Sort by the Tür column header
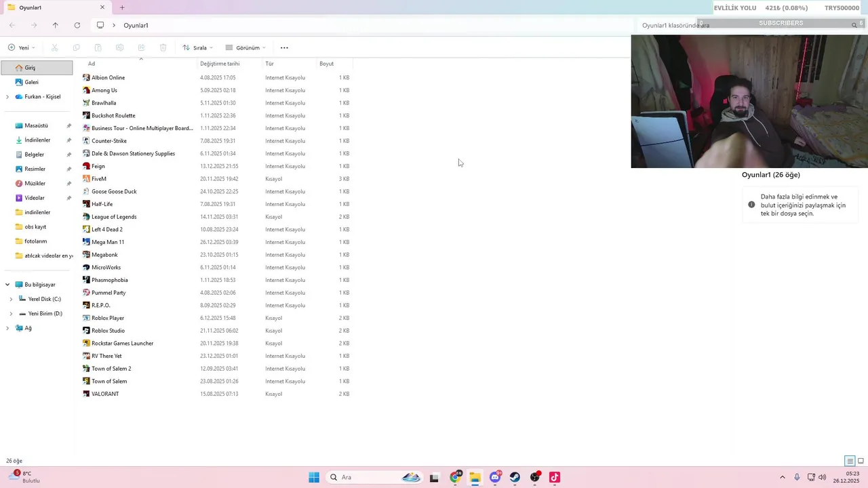Image resolution: width=868 pixels, height=488 pixels. (290, 64)
